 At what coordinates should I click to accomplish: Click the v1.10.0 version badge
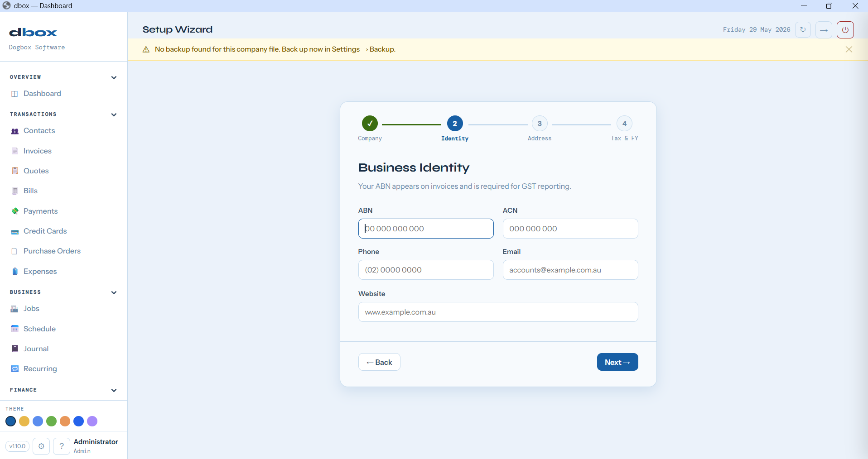pyautogui.click(x=18, y=446)
